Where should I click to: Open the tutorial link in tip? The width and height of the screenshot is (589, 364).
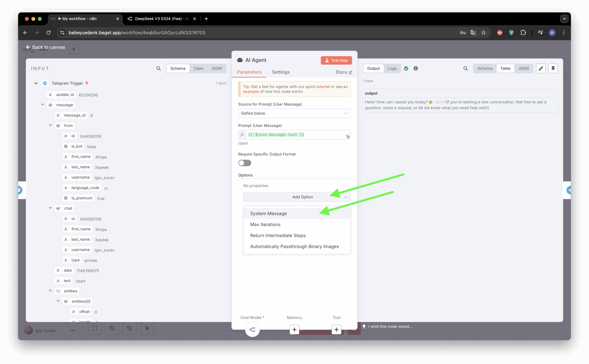(x=323, y=87)
